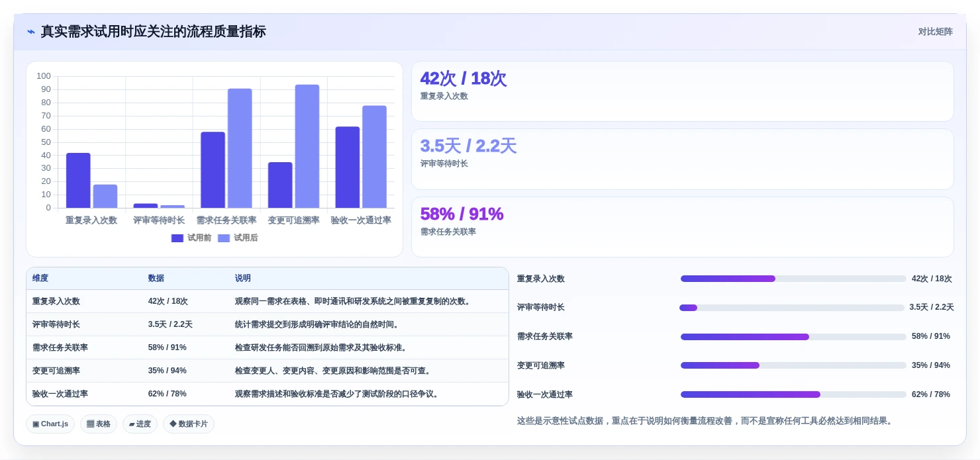Click the disclaimer text starting 这些是示意性试点数据
The image size is (980, 460).
coord(706,421)
